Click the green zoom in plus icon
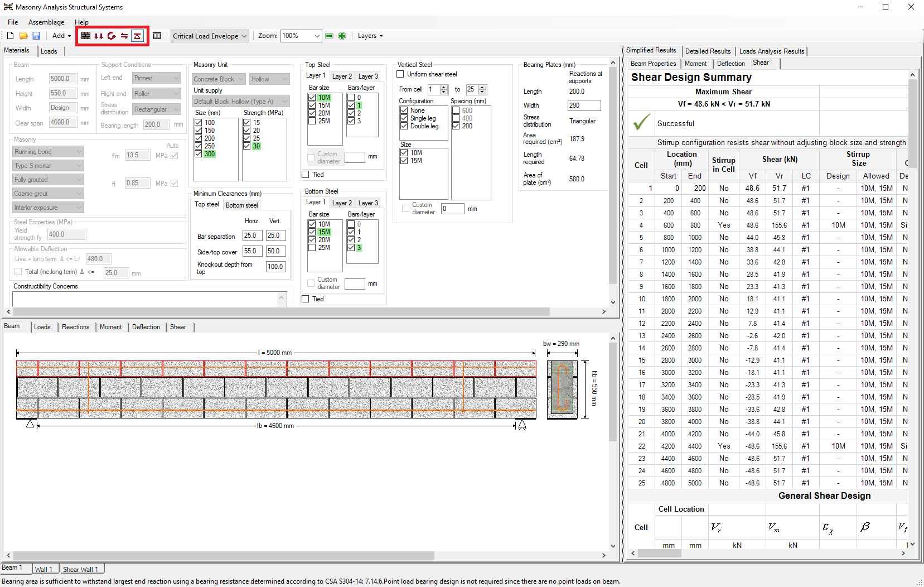Viewport: 924px width, 587px height. [342, 36]
